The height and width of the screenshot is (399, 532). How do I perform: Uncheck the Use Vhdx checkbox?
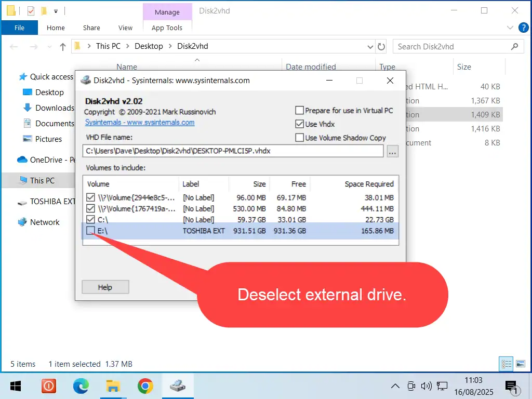point(299,124)
